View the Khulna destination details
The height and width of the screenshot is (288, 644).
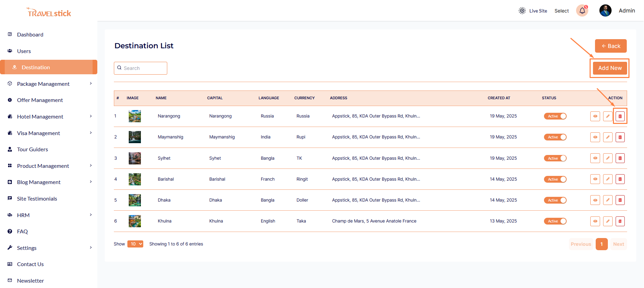(x=595, y=221)
